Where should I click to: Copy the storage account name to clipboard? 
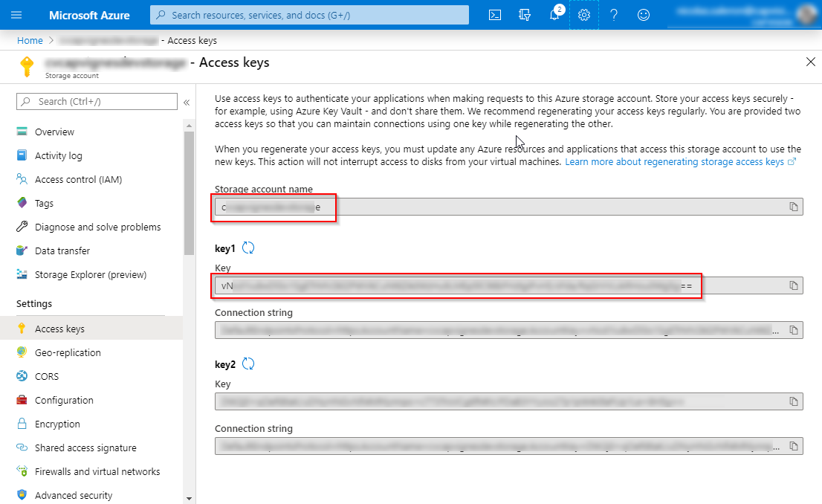click(x=794, y=207)
